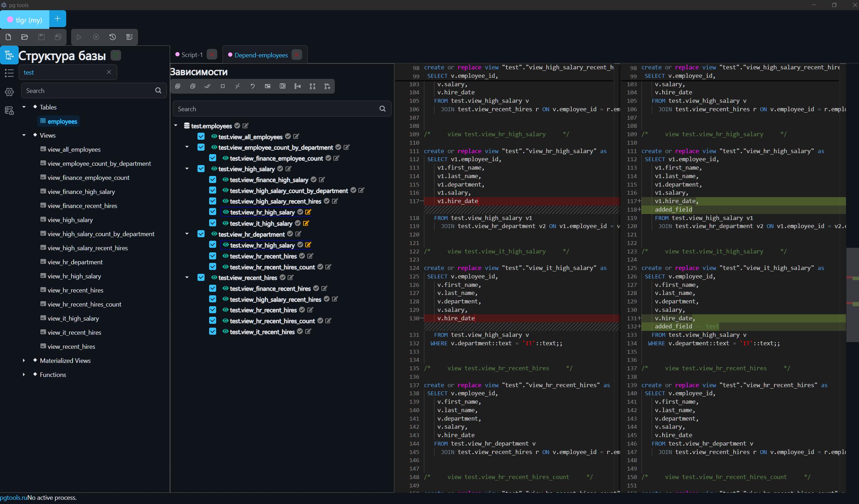Image resolution: width=859 pixels, height=504 pixels.
Task: Toggle checkbox for test.view_finance_high_salary
Action: [x=213, y=179]
